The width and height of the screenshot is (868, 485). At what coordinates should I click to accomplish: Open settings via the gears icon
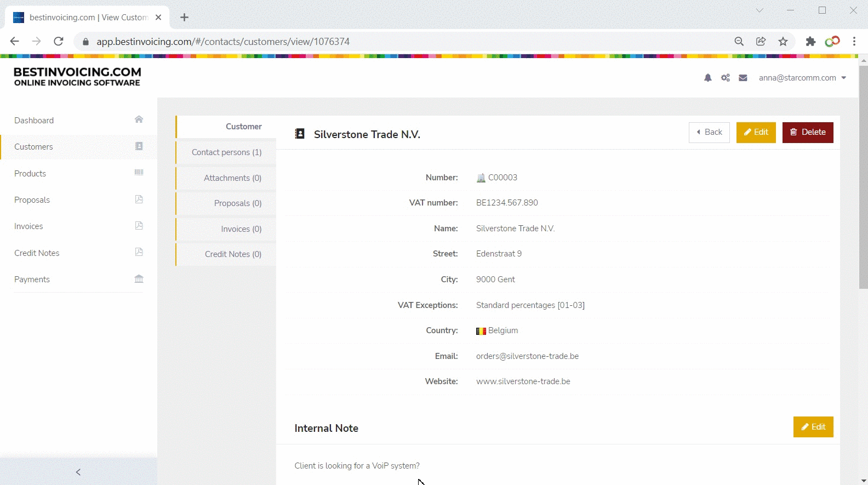tap(726, 78)
